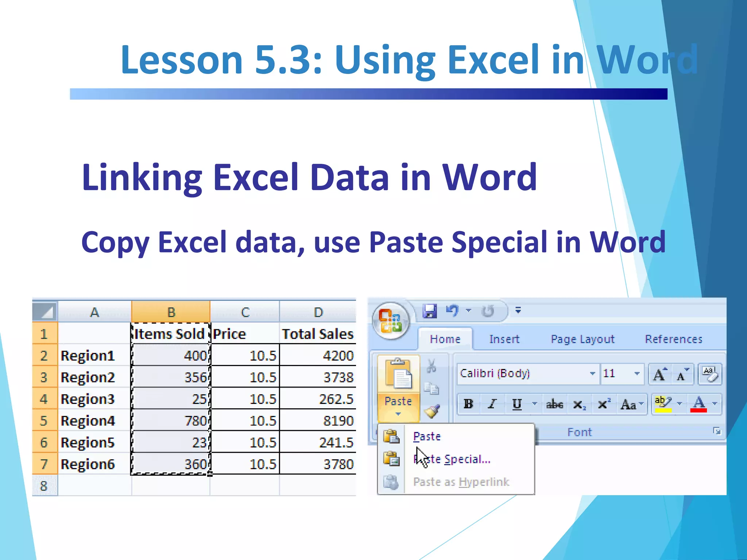Toggle Bold formatting
Viewport: 747px width, 560px height.
coord(469,404)
